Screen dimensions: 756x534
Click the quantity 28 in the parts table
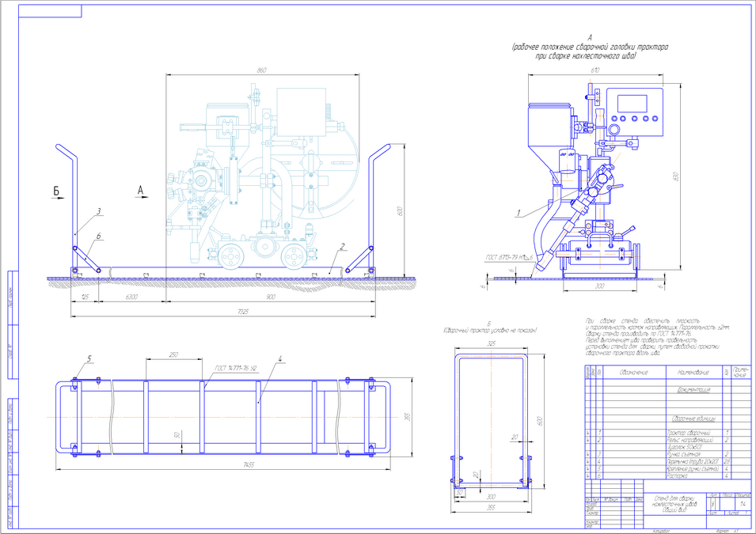pos(727,462)
